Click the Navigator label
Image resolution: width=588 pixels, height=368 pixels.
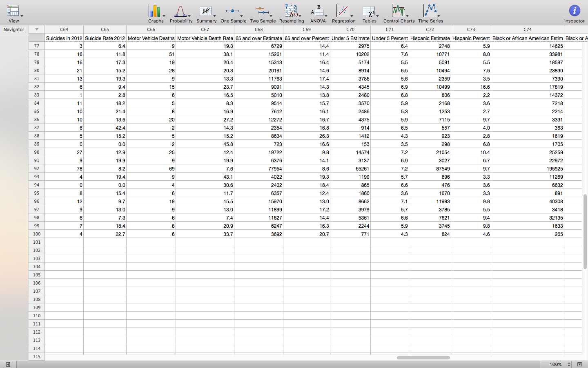14,29
